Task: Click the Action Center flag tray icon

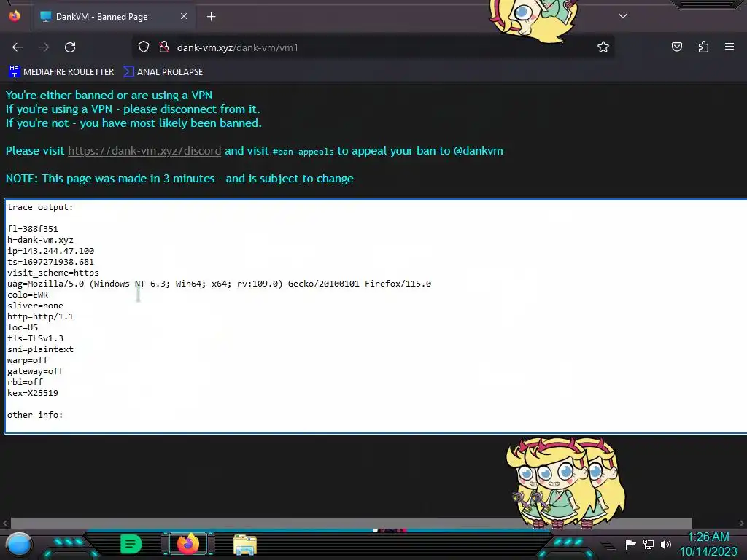Action: [x=630, y=544]
